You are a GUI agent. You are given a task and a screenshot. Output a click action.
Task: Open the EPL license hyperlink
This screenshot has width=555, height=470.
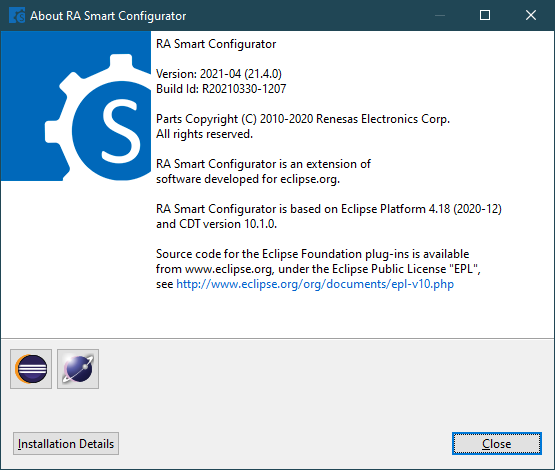coord(315,284)
